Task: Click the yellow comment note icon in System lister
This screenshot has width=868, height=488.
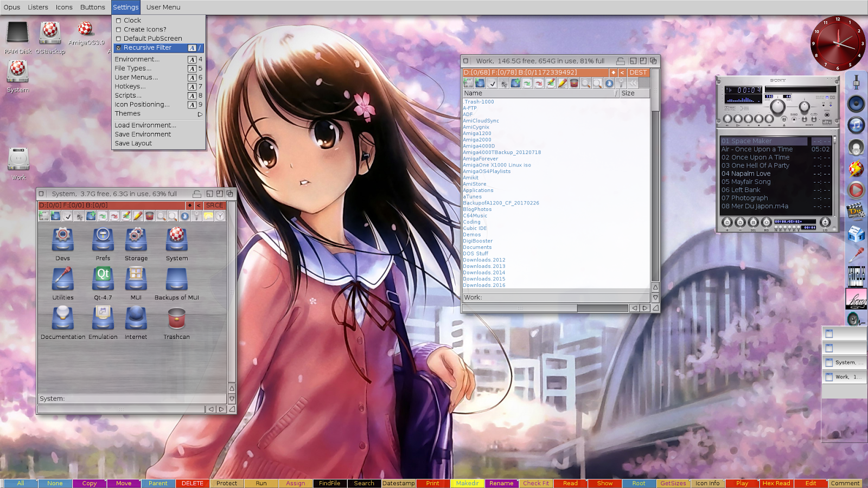Action: (x=208, y=216)
